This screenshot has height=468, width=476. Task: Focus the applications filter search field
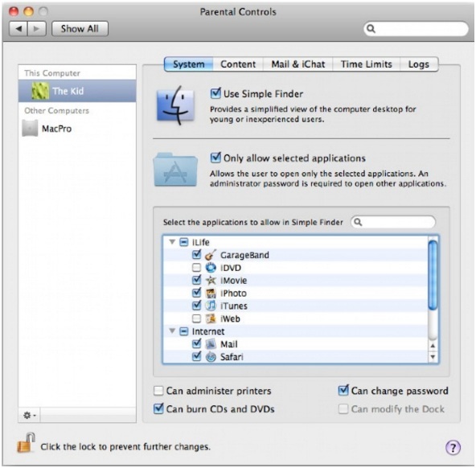pos(393,222)
